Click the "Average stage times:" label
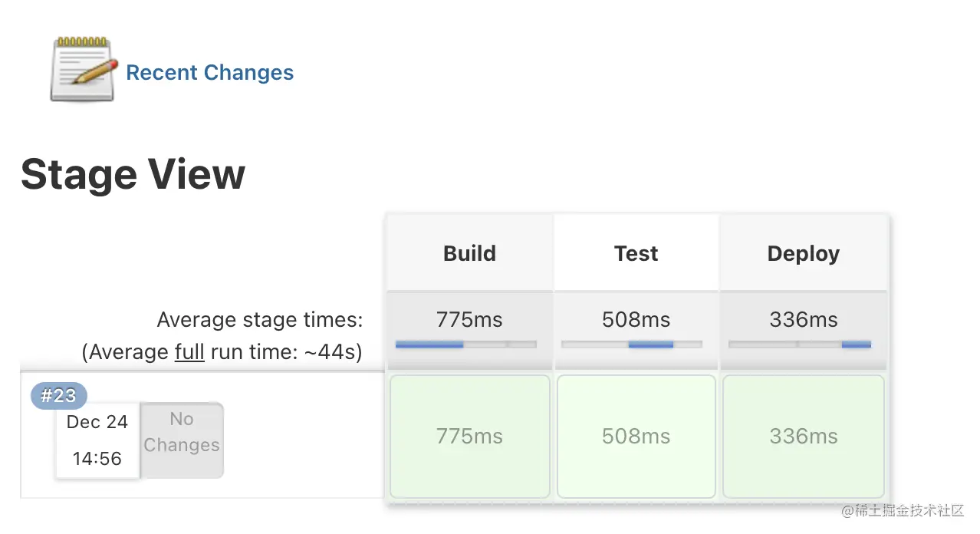Viewport: 980px width, 534px height. click(259, 320)
